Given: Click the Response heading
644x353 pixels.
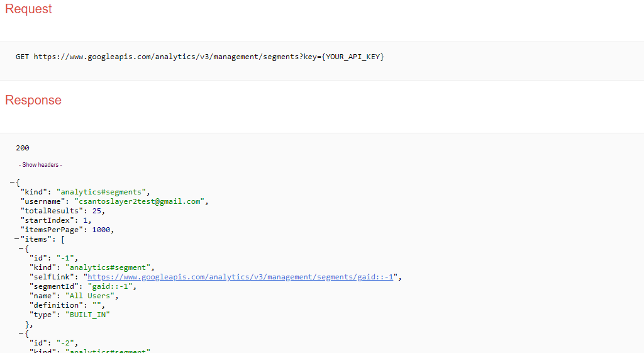Looking at the screenshot, I should click(x=33, y=101).
